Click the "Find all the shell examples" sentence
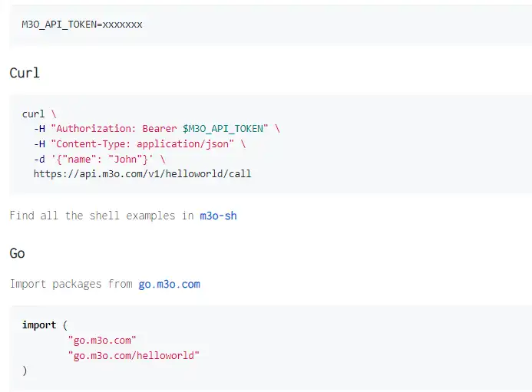The height and width of the screenshot is (392, 532). 101,216
